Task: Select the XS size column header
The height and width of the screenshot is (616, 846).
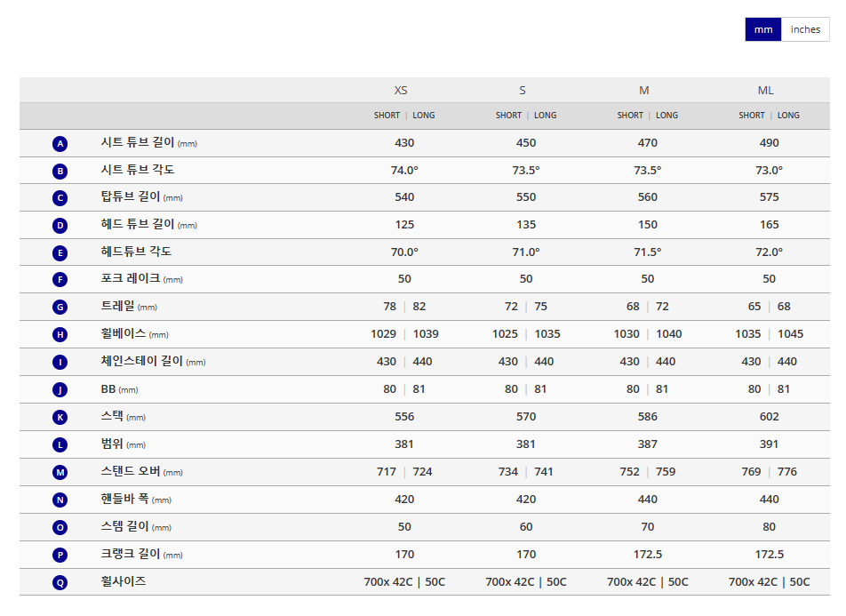Action: point(400,90)
